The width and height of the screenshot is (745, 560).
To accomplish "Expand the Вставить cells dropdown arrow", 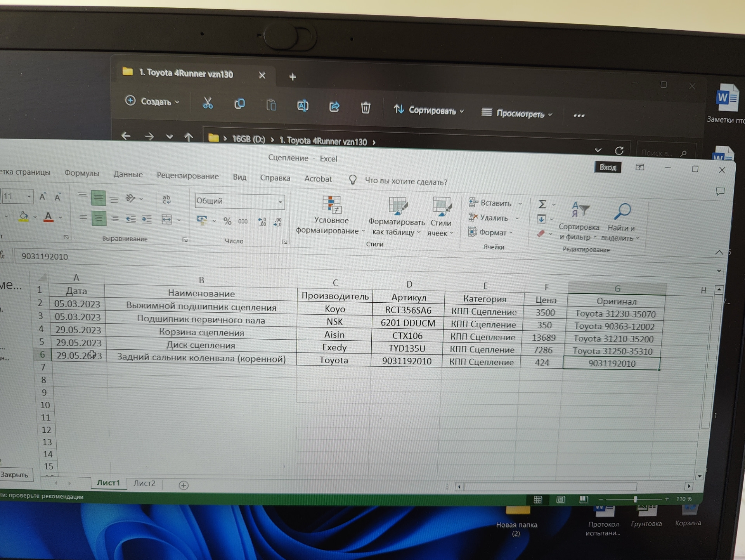I will pyautogui.click(x=520, y=204).
